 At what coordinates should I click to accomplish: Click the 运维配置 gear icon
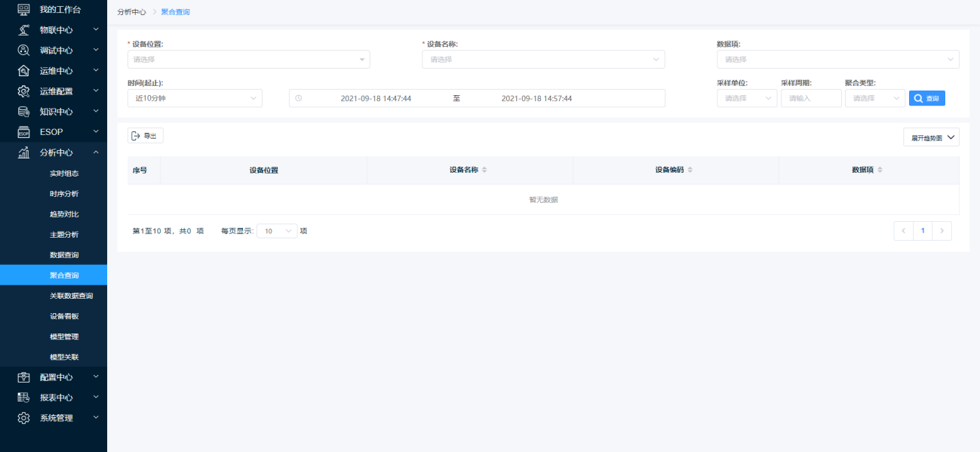pos(23,91)
